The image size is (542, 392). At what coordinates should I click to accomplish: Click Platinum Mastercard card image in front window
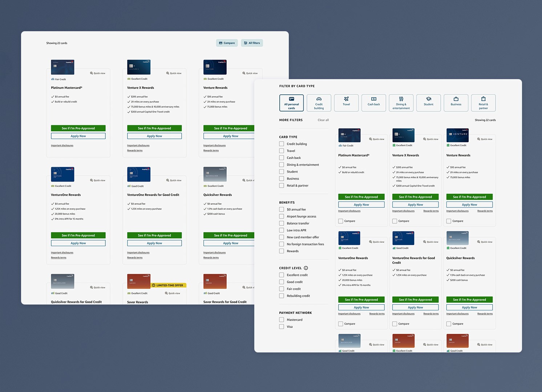tap(349, 135)
